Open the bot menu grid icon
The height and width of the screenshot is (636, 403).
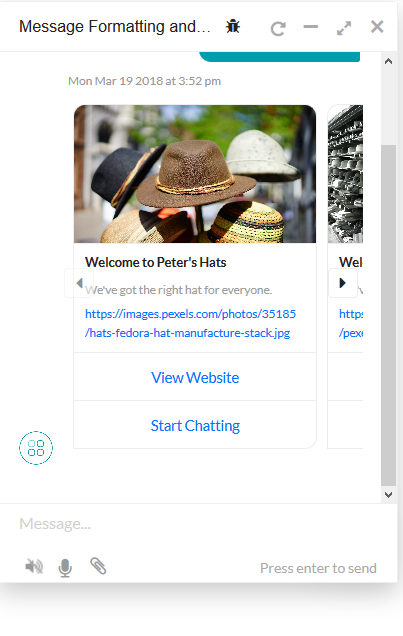(x=36, y=448)
